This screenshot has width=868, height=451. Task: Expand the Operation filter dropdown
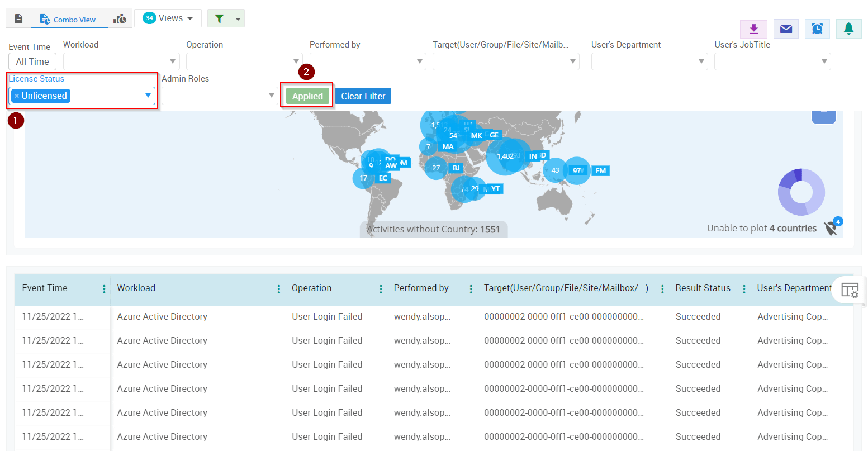point(244,61)
